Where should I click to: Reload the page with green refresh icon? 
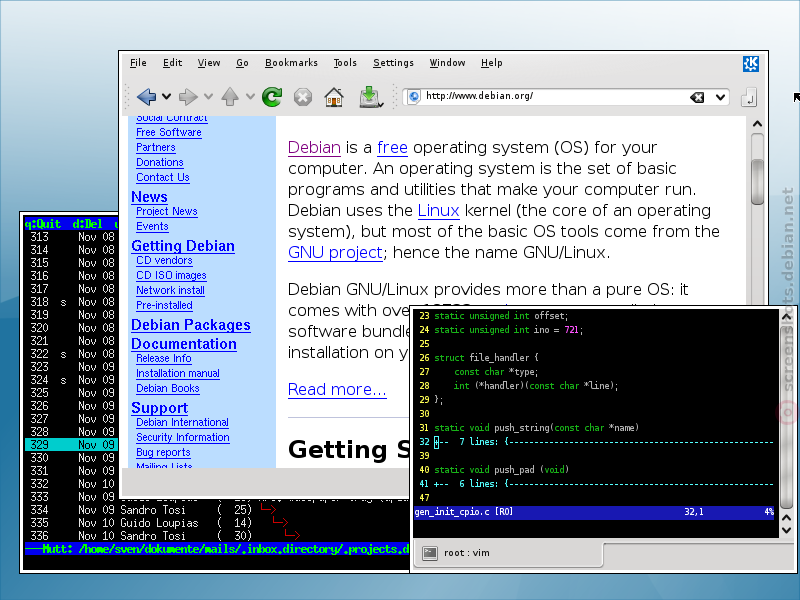click(272, 96)
